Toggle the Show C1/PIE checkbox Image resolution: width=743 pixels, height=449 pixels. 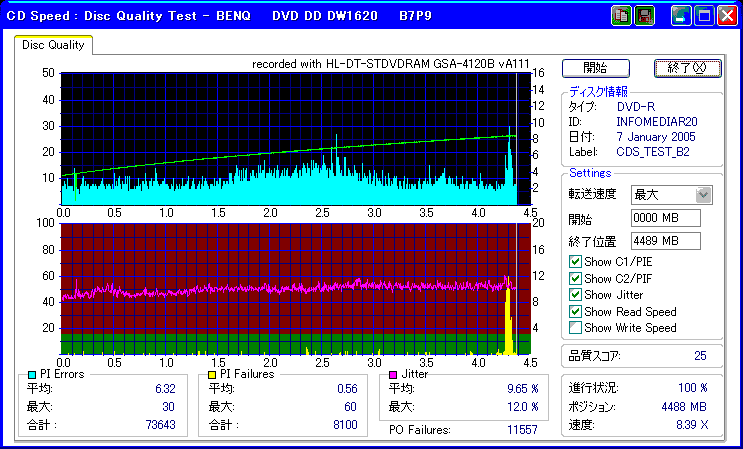click(575, 261)
